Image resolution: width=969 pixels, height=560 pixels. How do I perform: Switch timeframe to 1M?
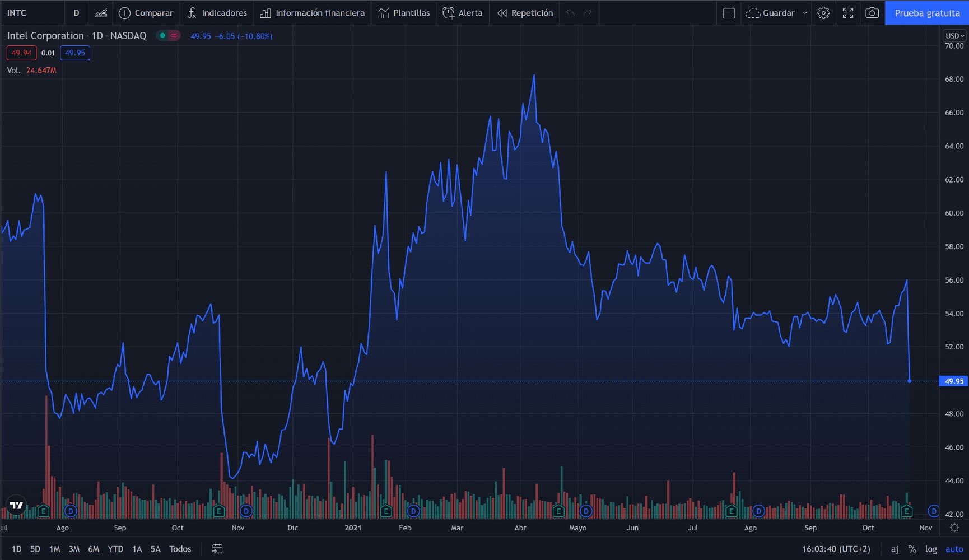point(54,549)
